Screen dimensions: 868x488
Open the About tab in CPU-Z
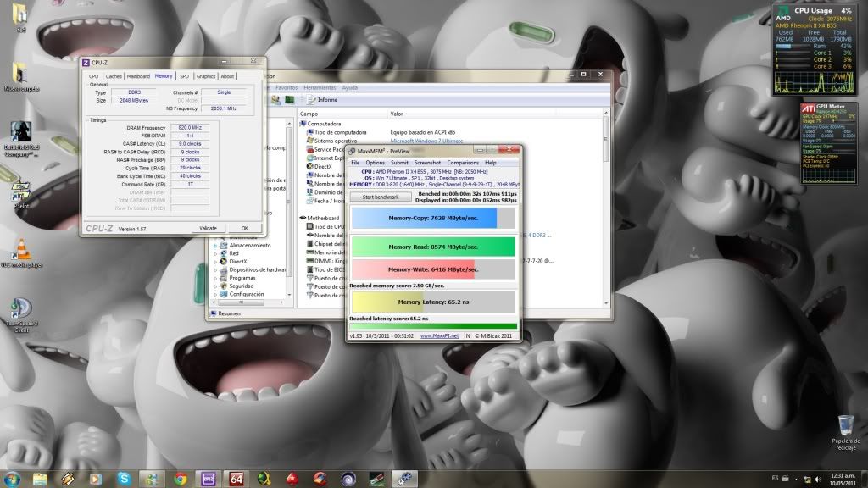[x=227, y=76]
